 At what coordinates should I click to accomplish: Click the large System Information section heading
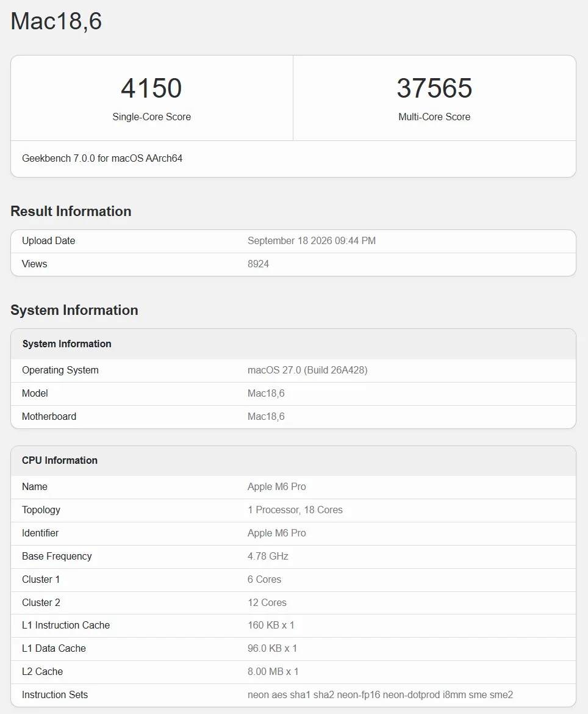pos(74,310)
